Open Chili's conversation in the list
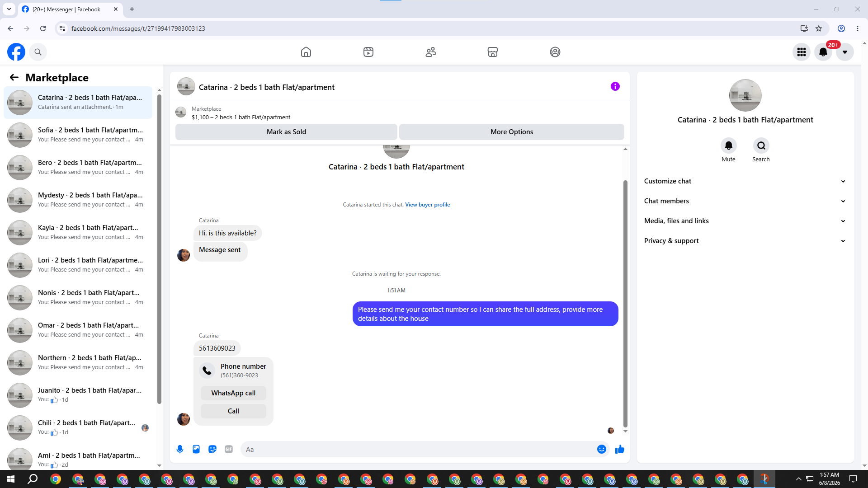This screenshot has height=488, width=868. pyautogui.click(x=78, y=427)
